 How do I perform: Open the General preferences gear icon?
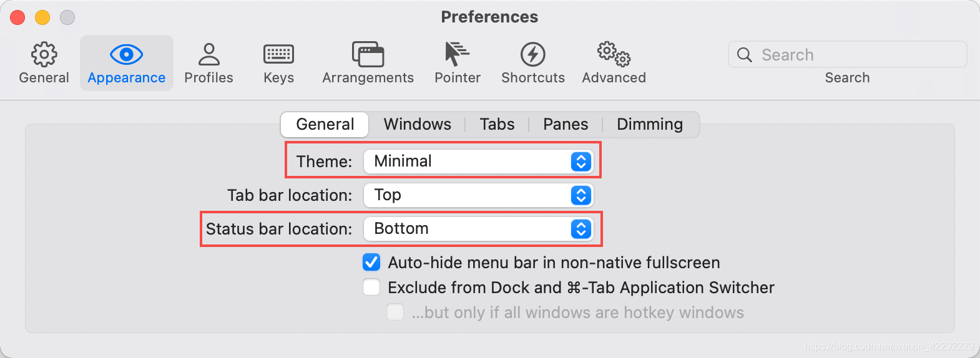click(x=44, y=55)
